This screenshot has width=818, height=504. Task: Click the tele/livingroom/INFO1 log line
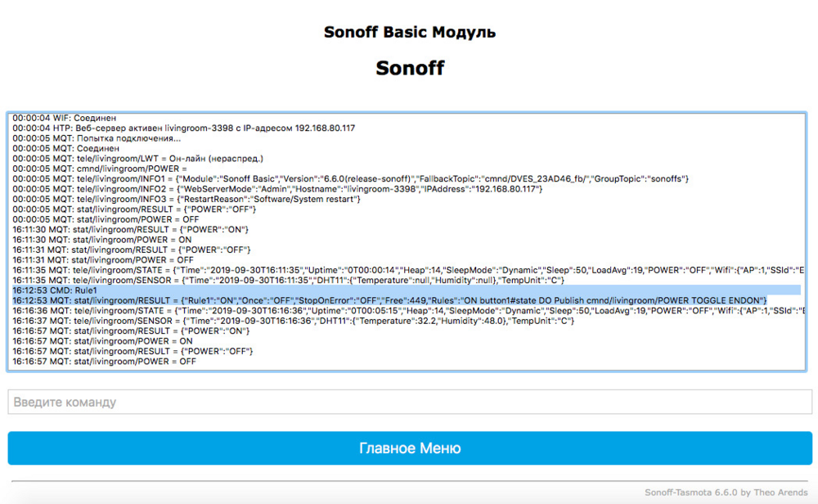click(x=351, y=179)
